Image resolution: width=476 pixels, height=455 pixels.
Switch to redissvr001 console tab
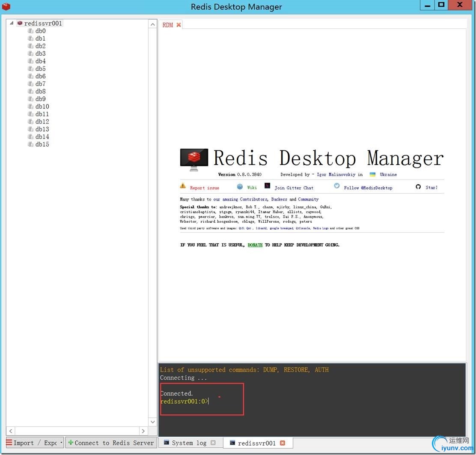click(x=256, y=443)
